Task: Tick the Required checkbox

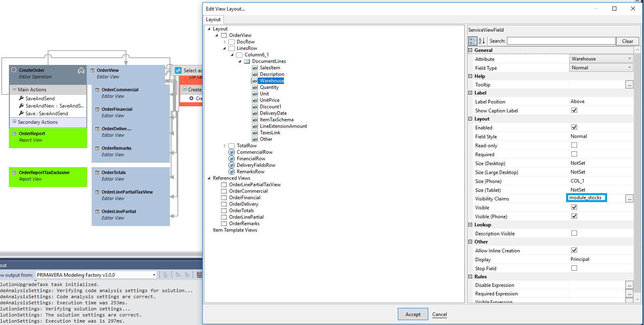Action: click(x=574, y=154)
